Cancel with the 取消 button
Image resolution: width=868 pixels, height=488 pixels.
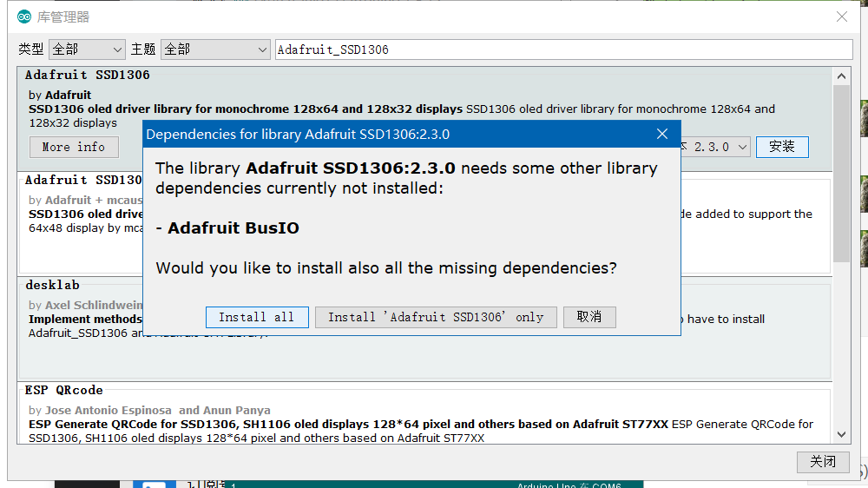(x=589, y=318)
